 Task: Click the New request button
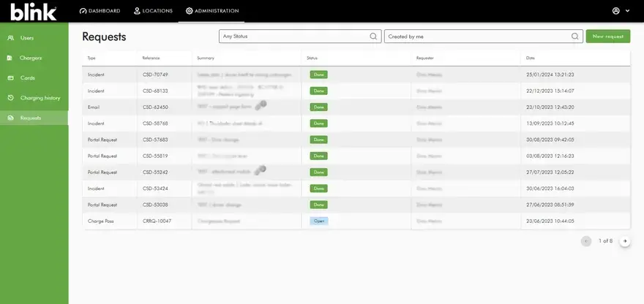[x=608, y=36]
